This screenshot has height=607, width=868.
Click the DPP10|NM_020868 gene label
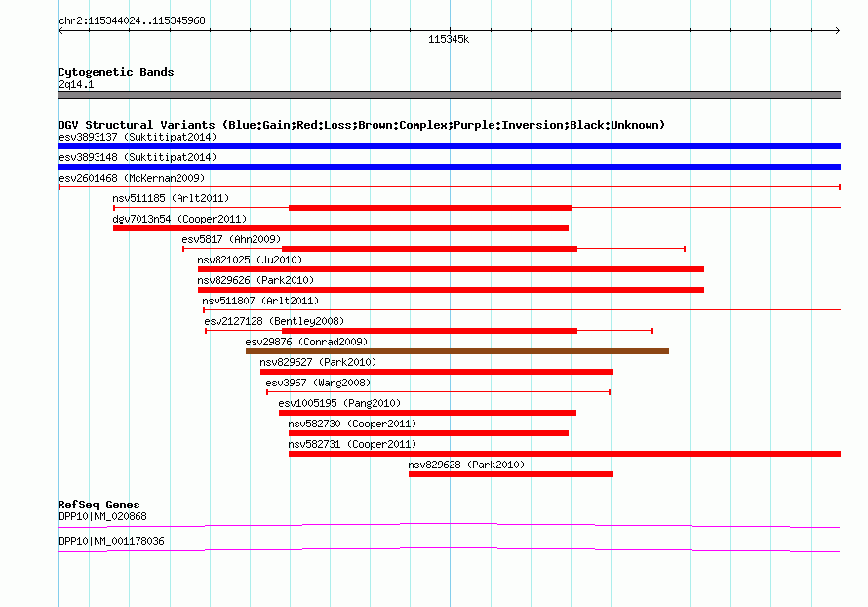coord(103,516)
